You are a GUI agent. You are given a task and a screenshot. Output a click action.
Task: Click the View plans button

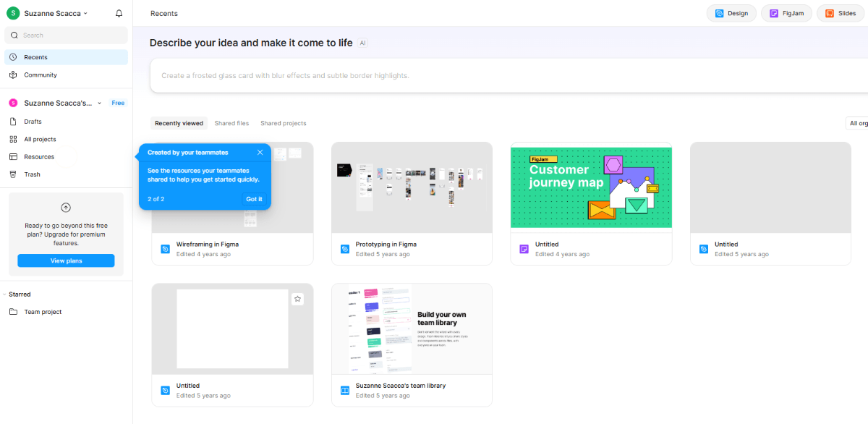(x=66, y=260)
